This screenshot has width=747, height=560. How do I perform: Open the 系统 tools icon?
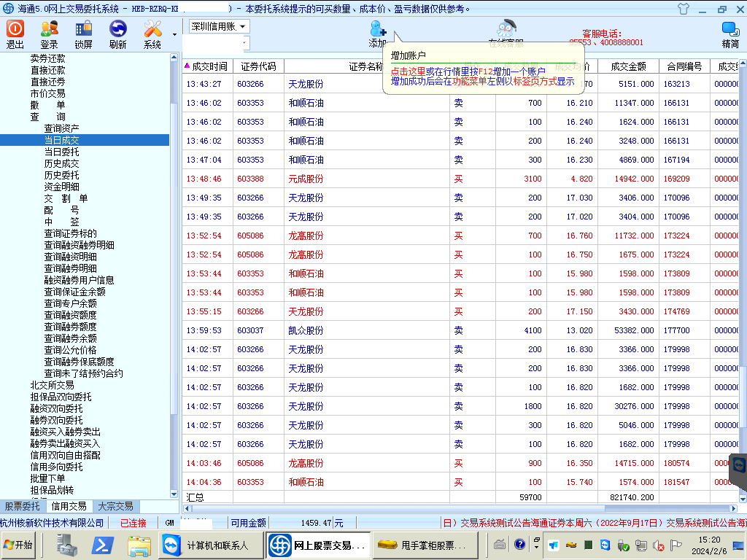[152, 29]
